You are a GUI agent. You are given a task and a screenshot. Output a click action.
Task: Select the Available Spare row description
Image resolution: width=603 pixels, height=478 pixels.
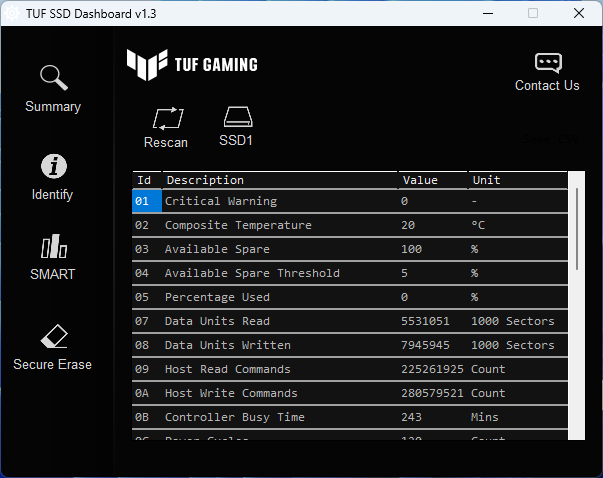(217, 249)
